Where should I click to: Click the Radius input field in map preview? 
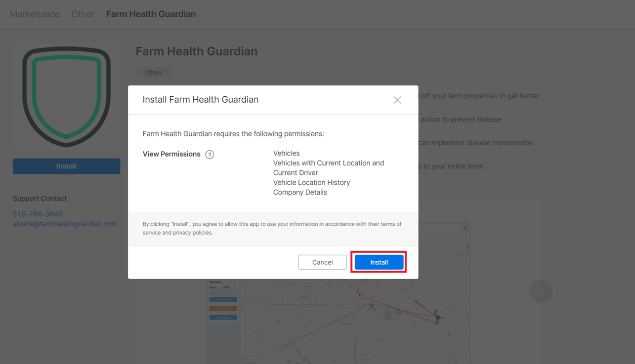215,293
